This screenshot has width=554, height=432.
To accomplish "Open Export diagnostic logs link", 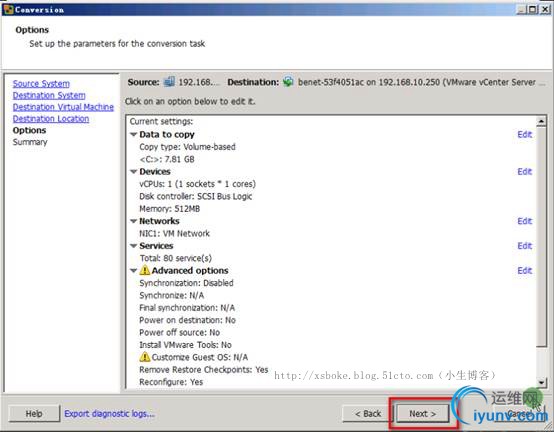I will (x=110, y=413).
